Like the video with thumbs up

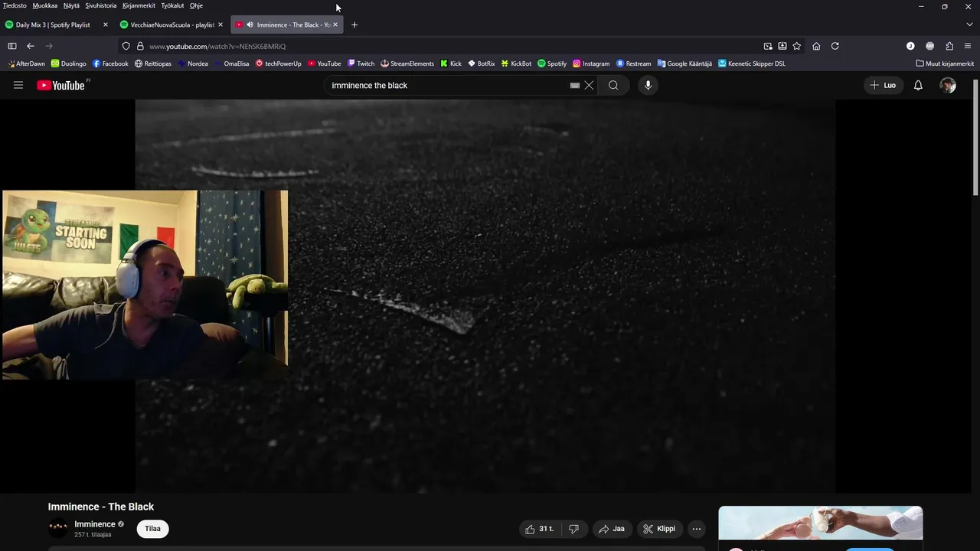click(x=540, y=529)
